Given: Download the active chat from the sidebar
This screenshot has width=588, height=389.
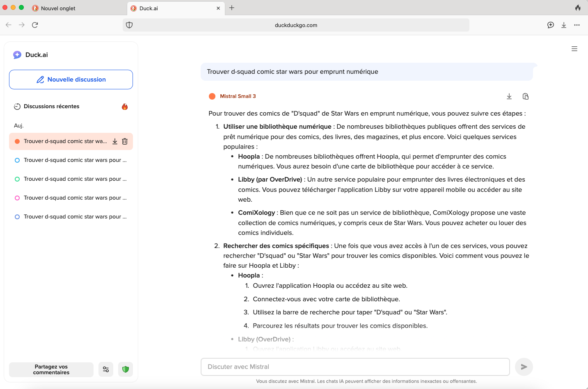Looking at the screenshot, I should [115, 141].
